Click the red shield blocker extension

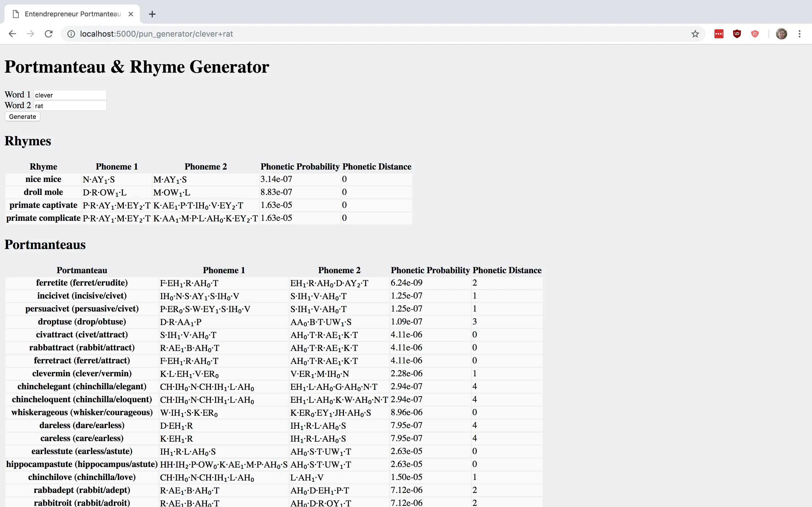coord(754,34)
